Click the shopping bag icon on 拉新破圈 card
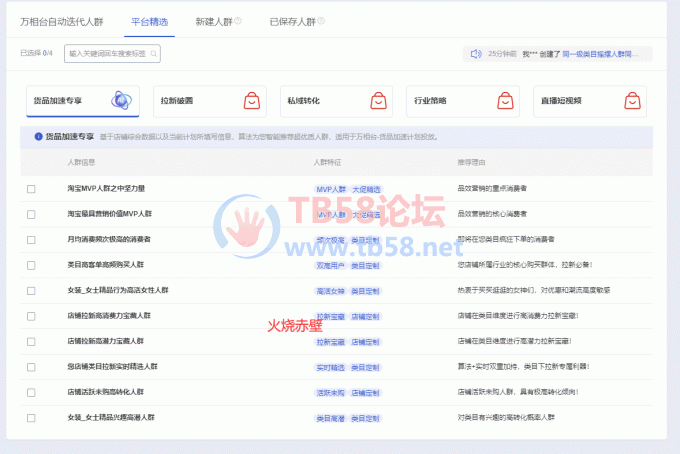 tap(252, 101)
